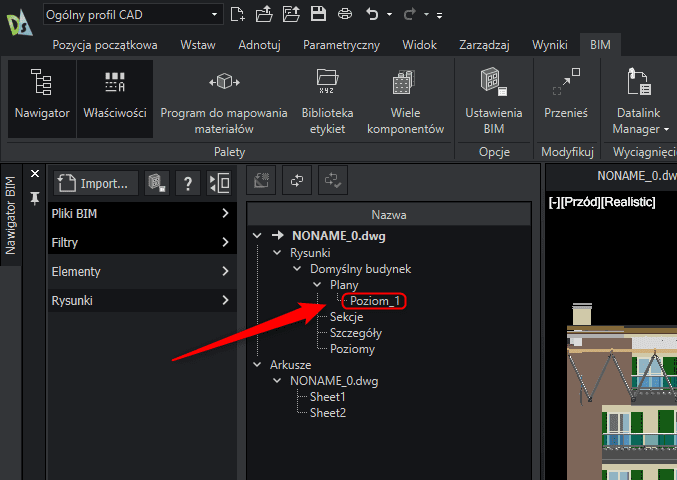Image resolution: width=677 pixels, height=480 pixels.
Task: Click the Nazwa column header
Action: coord(389,215)
